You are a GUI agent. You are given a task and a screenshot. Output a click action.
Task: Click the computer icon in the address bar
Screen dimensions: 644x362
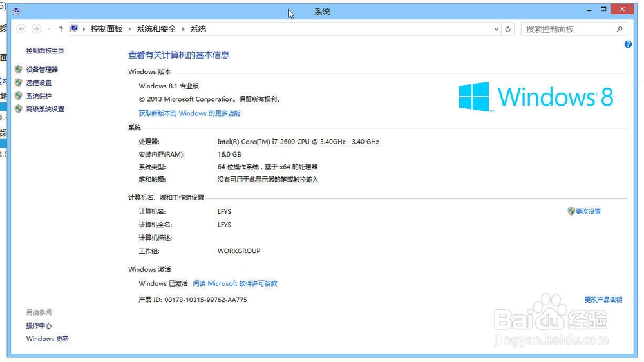point(74,29)
